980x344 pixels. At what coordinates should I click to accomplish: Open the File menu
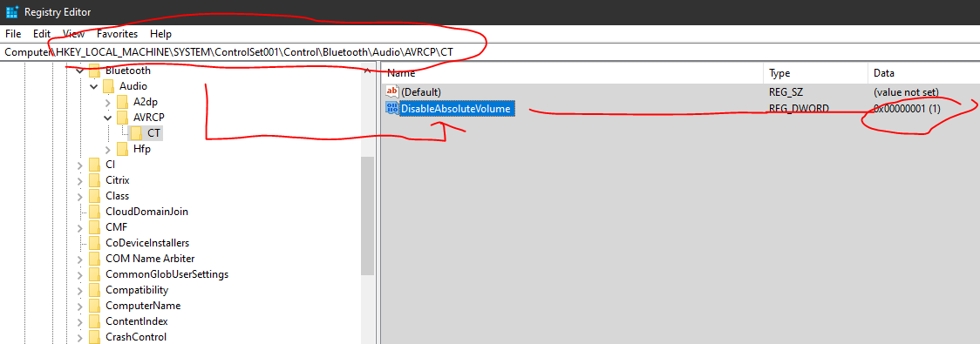pos(13,34)
